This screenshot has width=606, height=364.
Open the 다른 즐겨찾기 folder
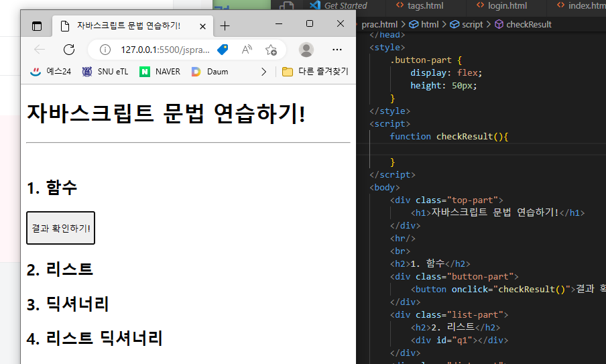[315, 72]
